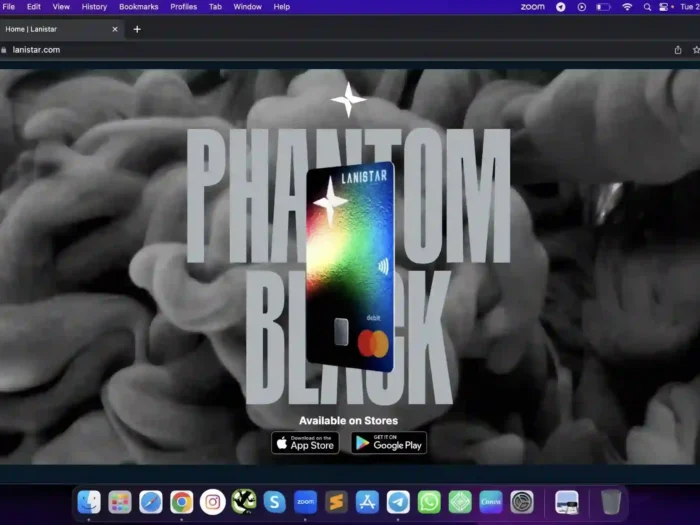Open the Bookmarks menu
This screenshot has height=525, width=700.
138,7
